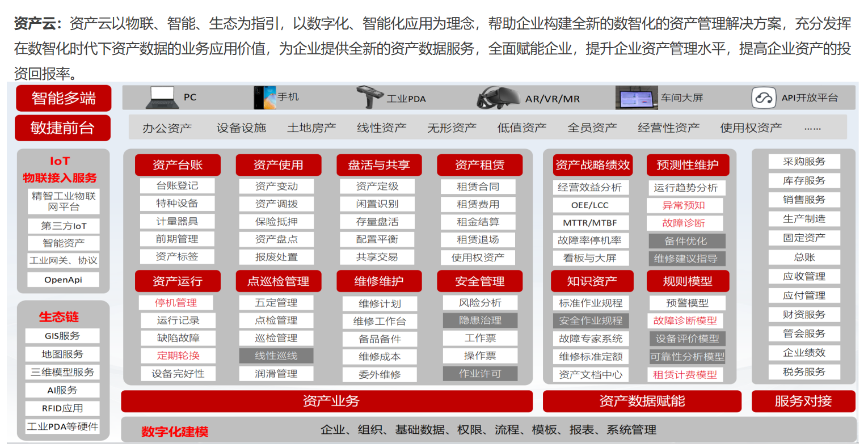
Task: Select the 办公资产 category tab
Action: point(167,128)
